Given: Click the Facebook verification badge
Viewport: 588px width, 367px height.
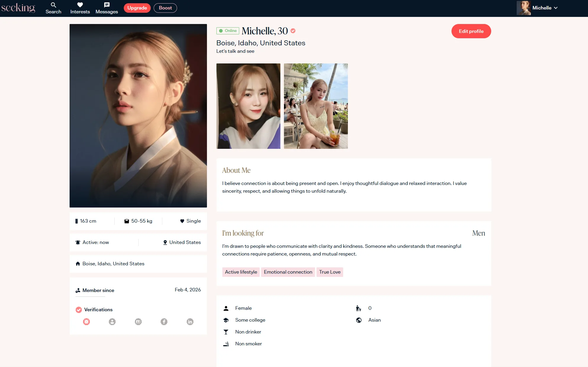Looking at the screenshot, I should click(164, 322).
